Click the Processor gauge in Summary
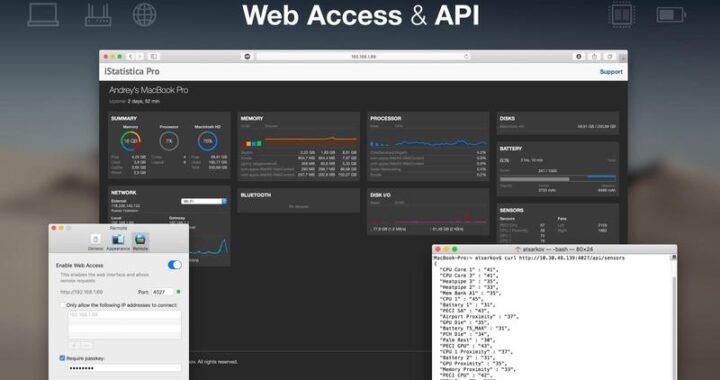Image resolution: width=720 pixels, height=380 pixels. 169,141
